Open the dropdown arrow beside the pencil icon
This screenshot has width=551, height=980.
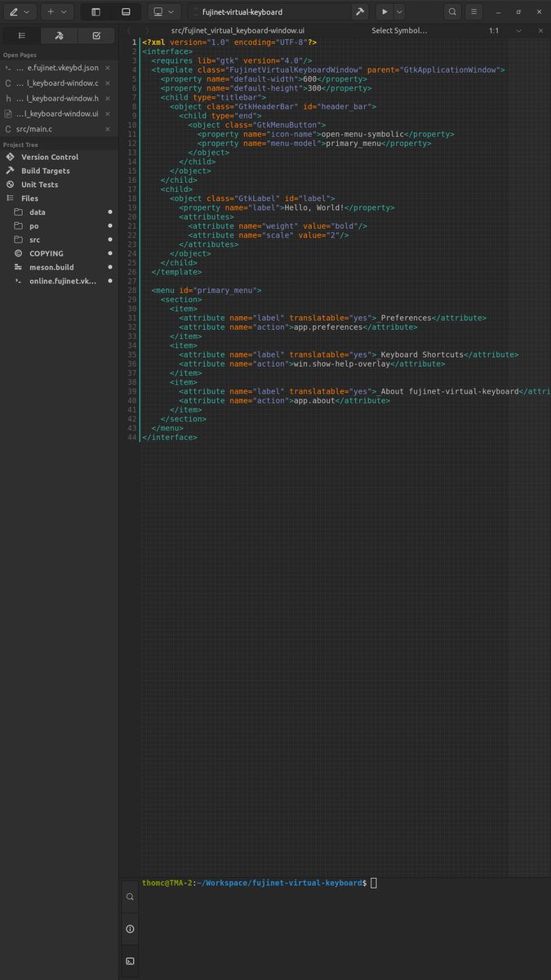point(27,12)
